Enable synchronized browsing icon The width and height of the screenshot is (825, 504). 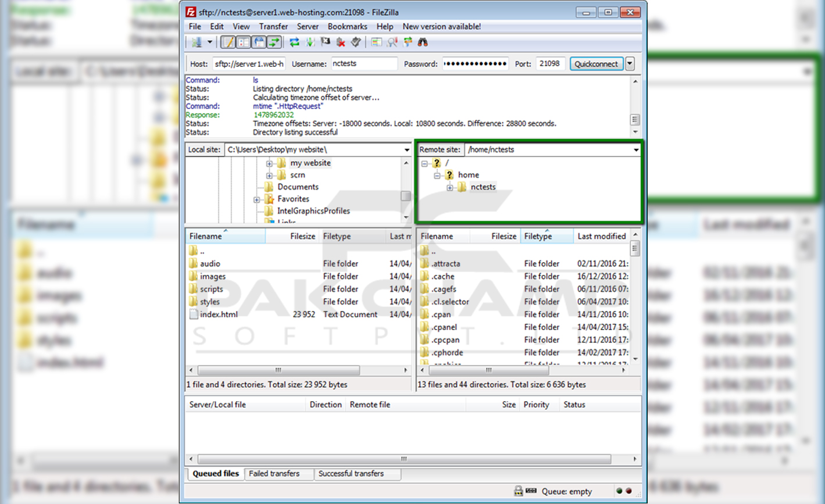408,42
